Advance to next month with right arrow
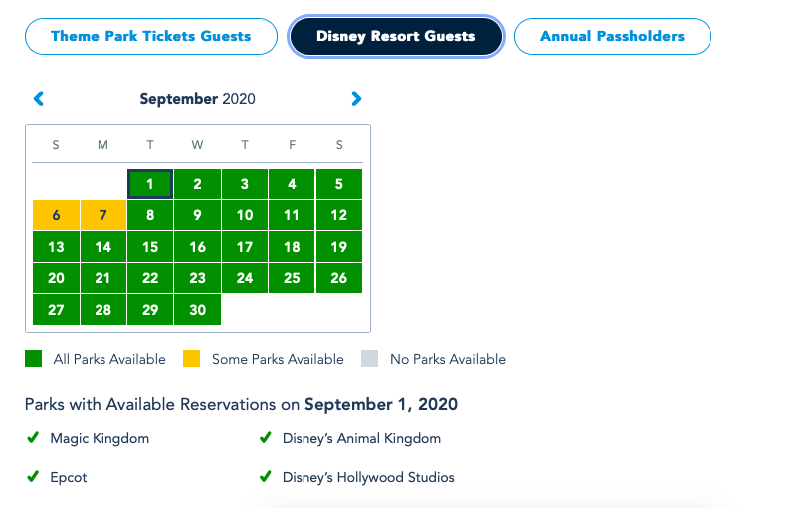 click(x=356, y=99)
